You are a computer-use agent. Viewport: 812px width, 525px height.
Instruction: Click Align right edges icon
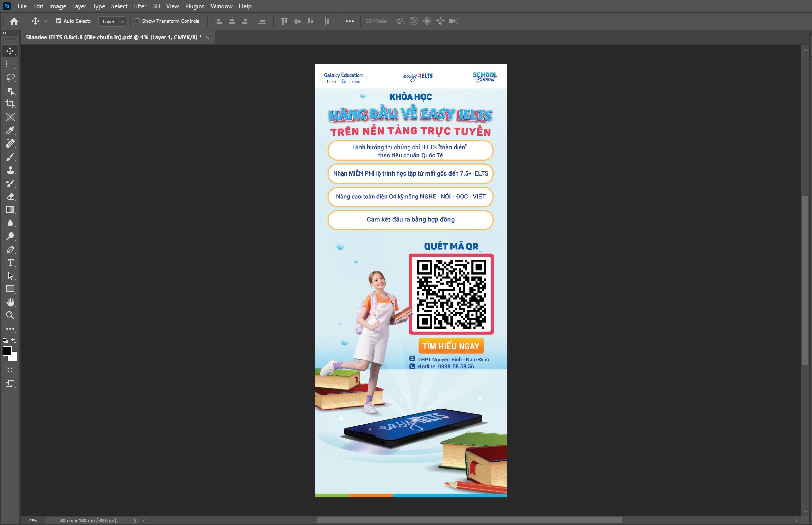point(245,21)
